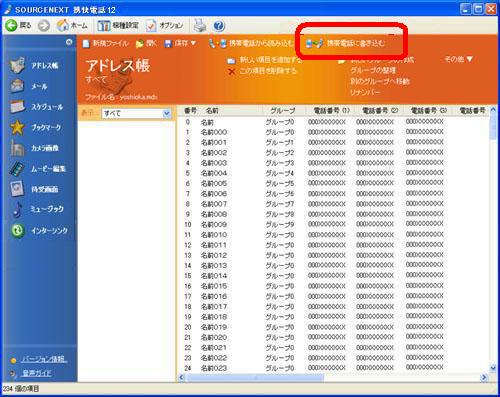Screen dimensions: 500x397
Task: Click グループの整理 organize groups link
Action: coord(373,70)
